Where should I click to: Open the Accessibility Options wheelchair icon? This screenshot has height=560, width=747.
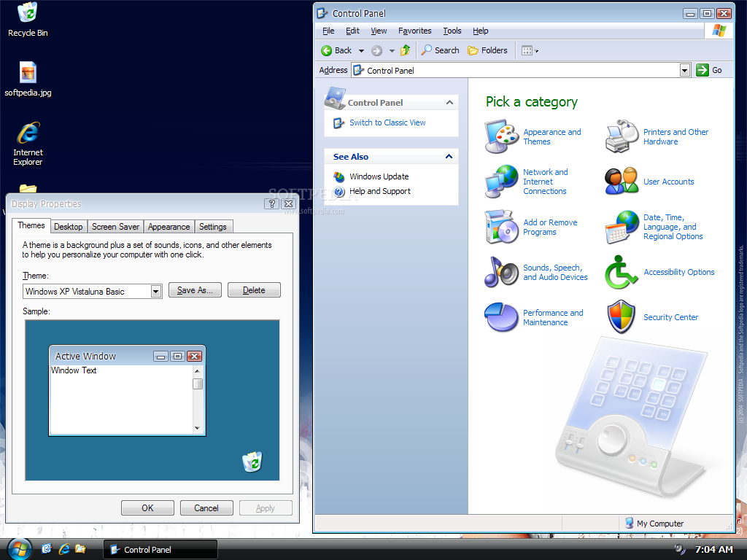622,272
